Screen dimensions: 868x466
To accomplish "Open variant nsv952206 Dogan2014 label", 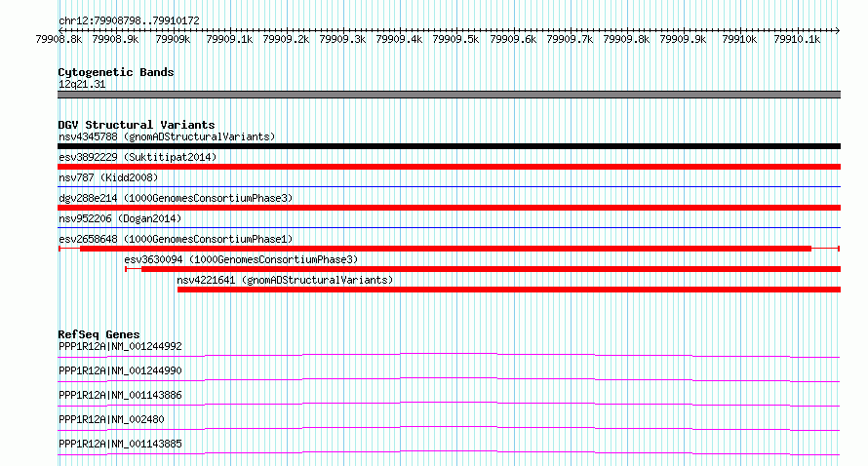I will point(120,218).
